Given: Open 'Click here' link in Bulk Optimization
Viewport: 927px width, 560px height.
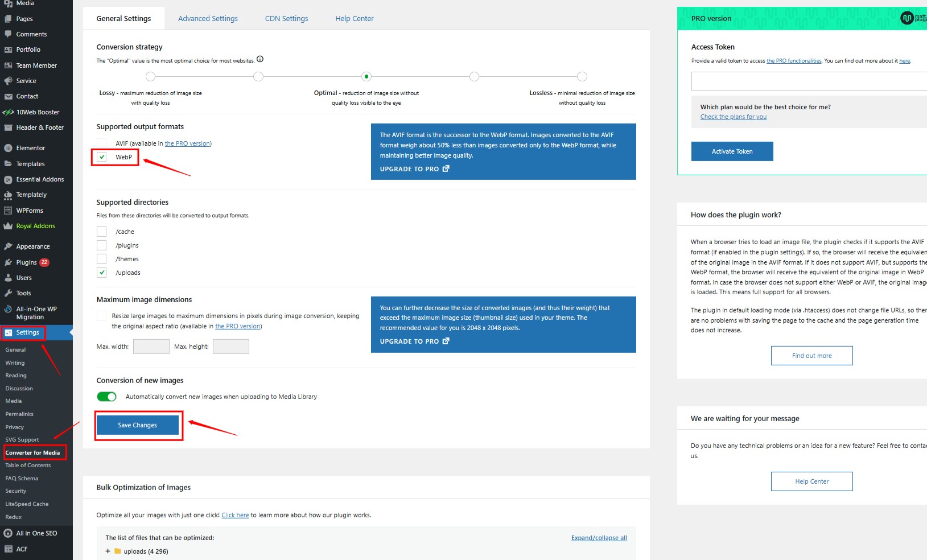Looking at the screenshot, I should (x=235, y=516).
